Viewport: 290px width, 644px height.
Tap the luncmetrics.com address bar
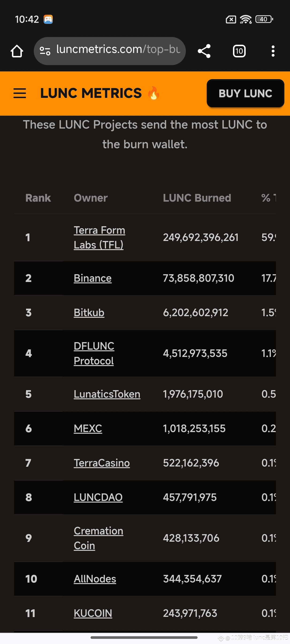coord(110,51)
